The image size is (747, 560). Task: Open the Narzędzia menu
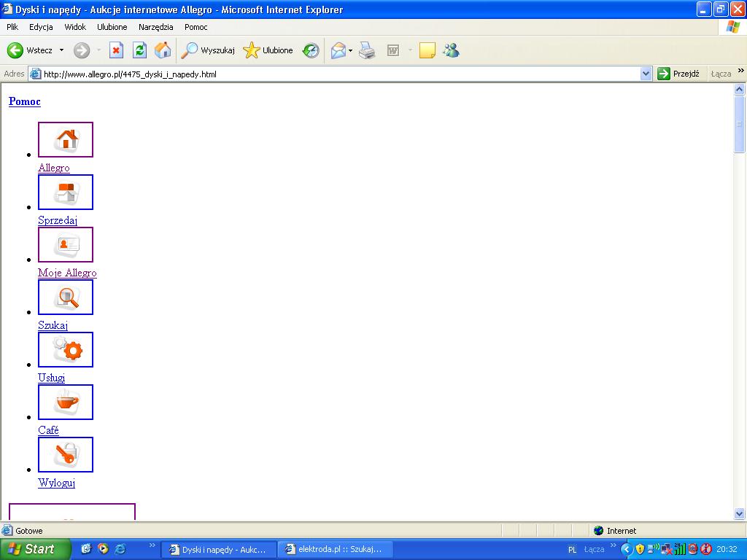pos(156,27)
